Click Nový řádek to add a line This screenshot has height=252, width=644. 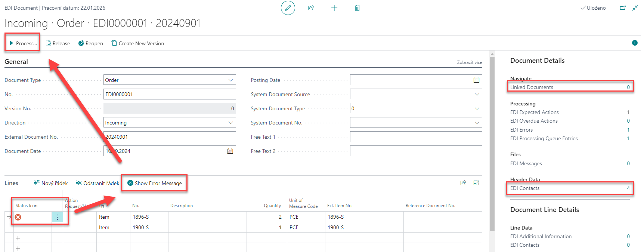click(x=51, y=183)
